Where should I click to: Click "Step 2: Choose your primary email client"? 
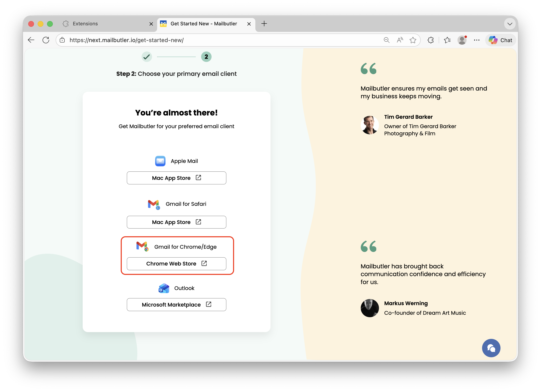(176, 74)
